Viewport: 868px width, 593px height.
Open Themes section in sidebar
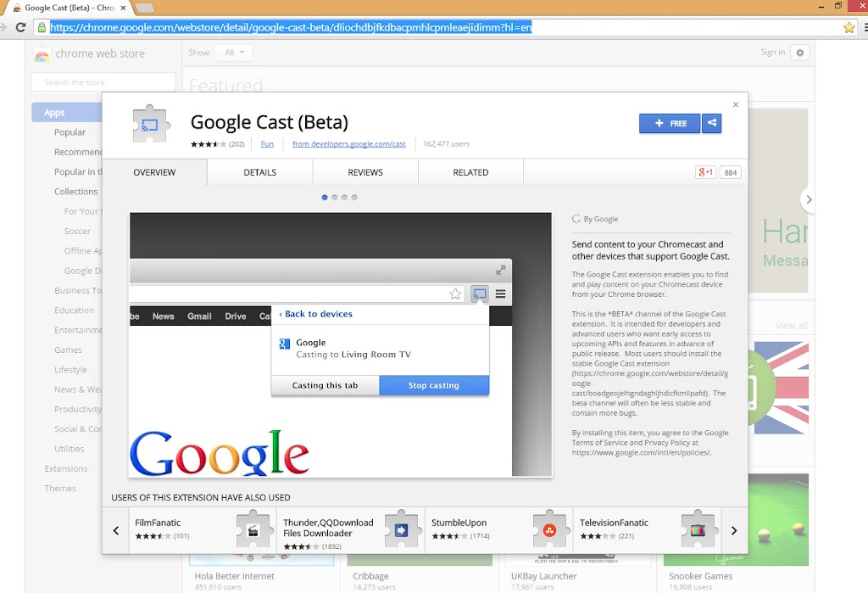click(x=60, y=489)
